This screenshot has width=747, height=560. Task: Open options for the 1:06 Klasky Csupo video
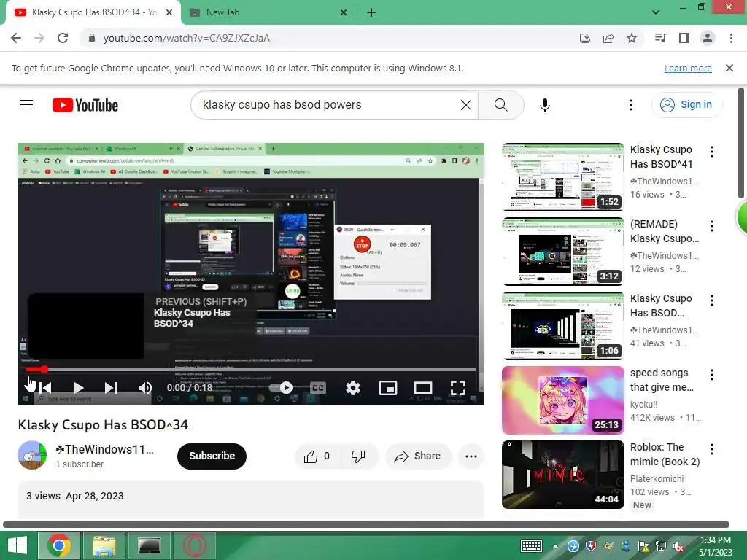(712, 300)
